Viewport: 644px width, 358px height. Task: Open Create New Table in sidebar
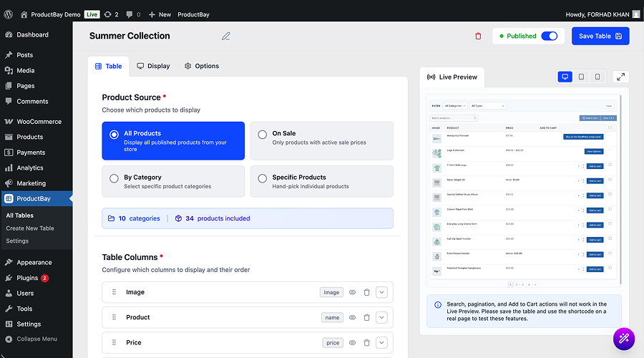[30, 228]
